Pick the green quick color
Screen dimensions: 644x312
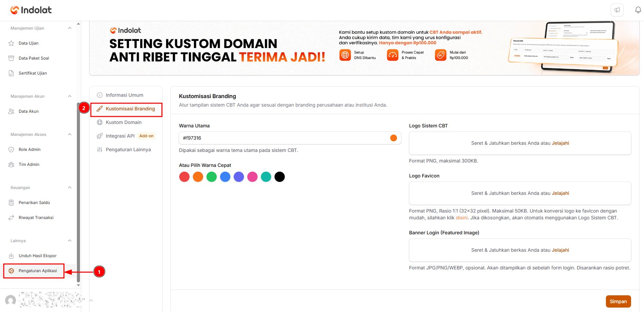click(x=212, y=177)
